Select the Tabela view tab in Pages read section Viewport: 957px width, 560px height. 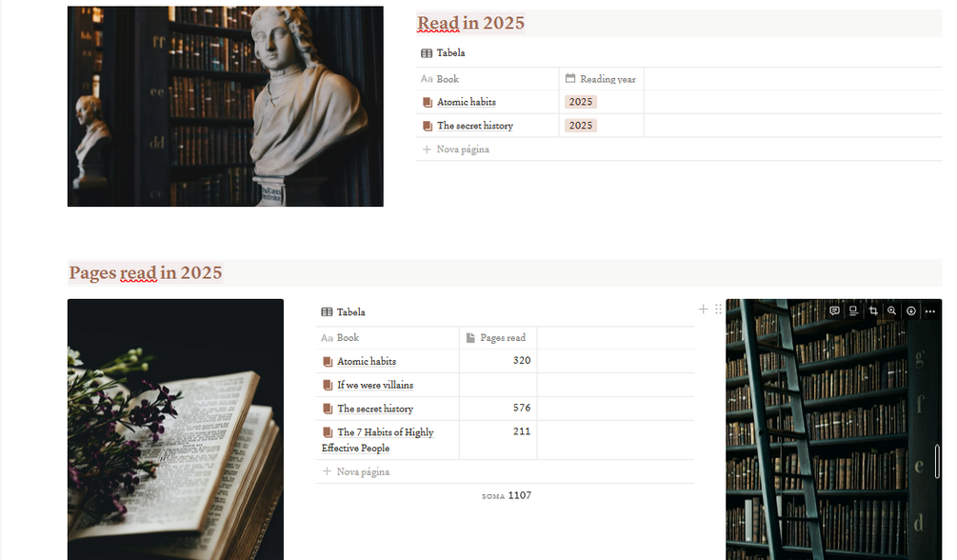(343, 312)
